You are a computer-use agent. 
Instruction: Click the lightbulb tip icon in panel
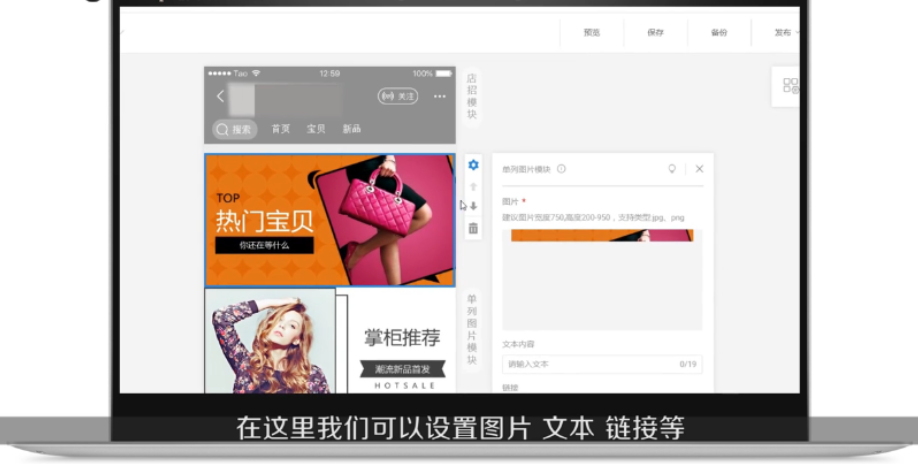(x=672, y=169)
